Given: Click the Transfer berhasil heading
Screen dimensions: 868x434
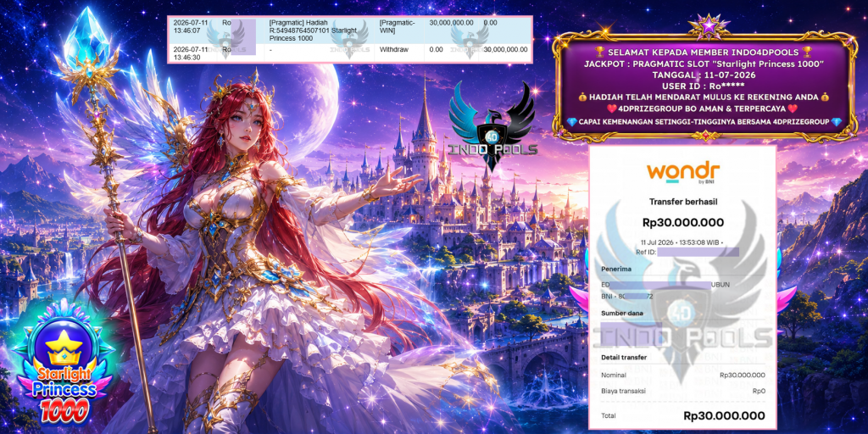Looking at the screenshot, I should (682, 202).
